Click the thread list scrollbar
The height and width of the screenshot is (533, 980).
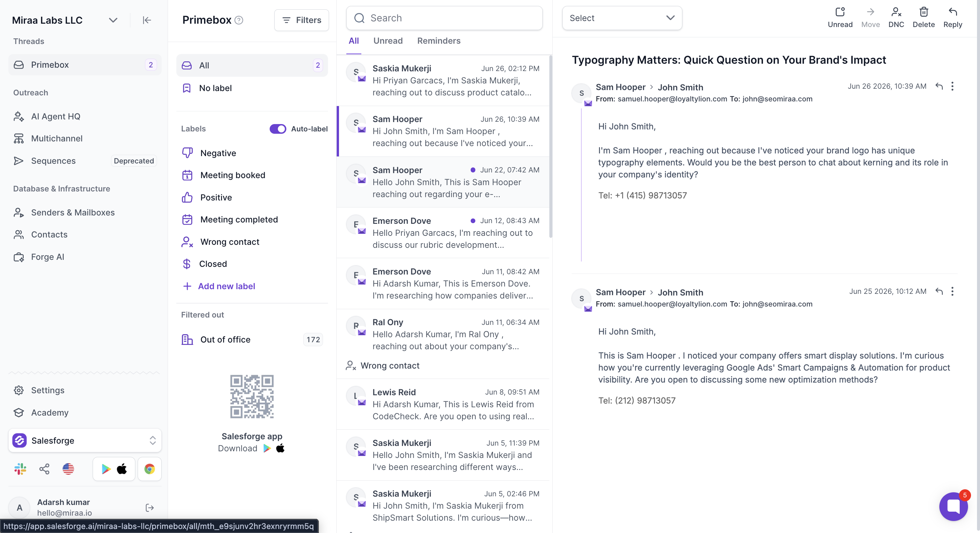click(x=550, y=146)
